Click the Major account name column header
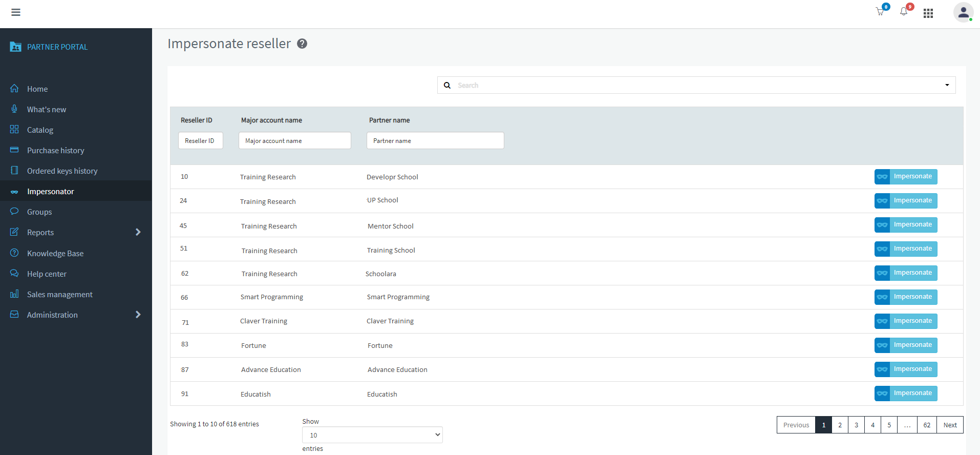This screenshot has height=455, width=980. [271, 120]
